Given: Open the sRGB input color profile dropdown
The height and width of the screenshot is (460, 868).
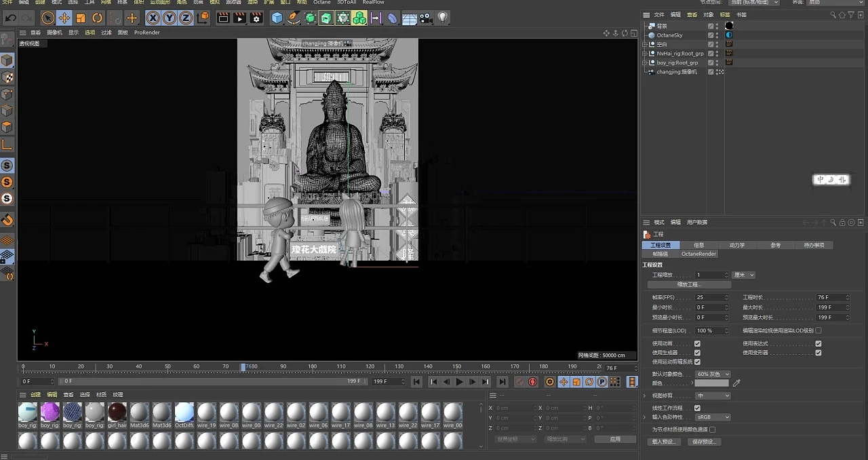Looking at the screenshot, I should coord(712,417).
